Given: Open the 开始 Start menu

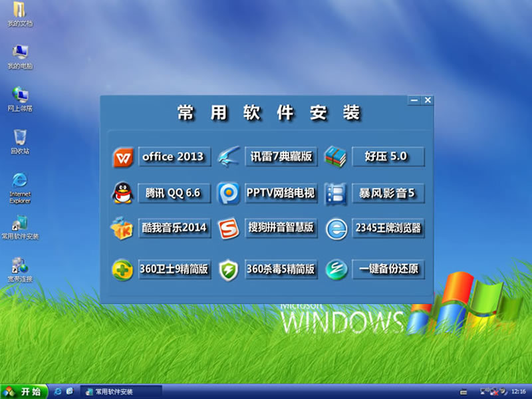Looking at the screenshot, I should pyautogui.click(x=24, y=392).
